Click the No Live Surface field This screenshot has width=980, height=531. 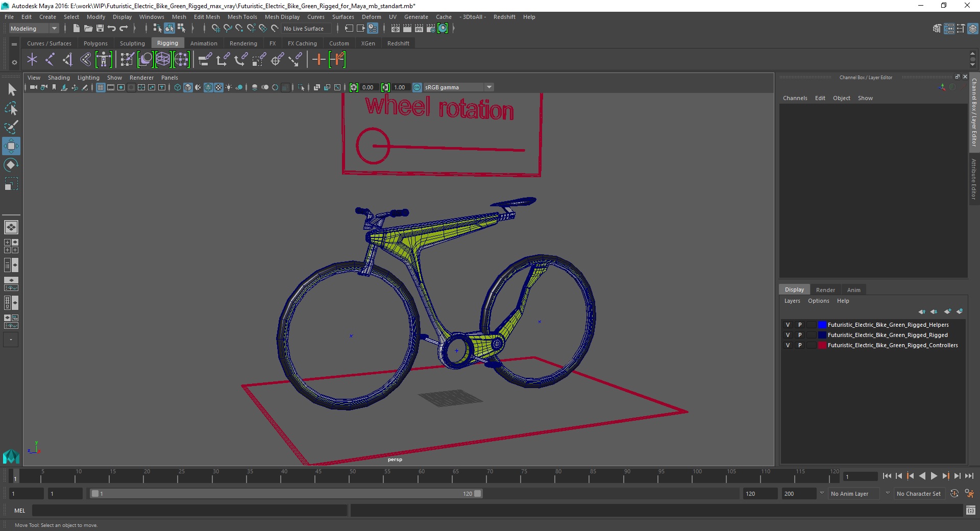pos(306,29)
